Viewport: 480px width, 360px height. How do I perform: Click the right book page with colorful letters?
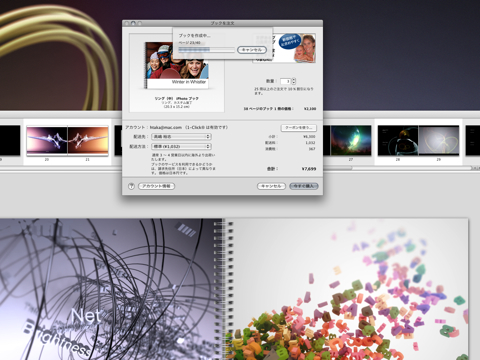click(x=348, y=289)
